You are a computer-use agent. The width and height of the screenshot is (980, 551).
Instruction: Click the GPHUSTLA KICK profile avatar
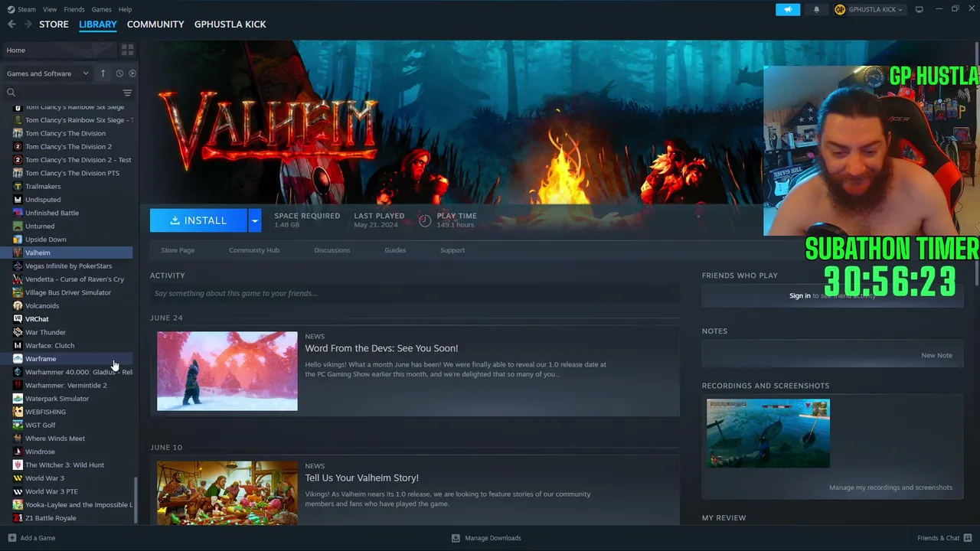click(840, 9)
